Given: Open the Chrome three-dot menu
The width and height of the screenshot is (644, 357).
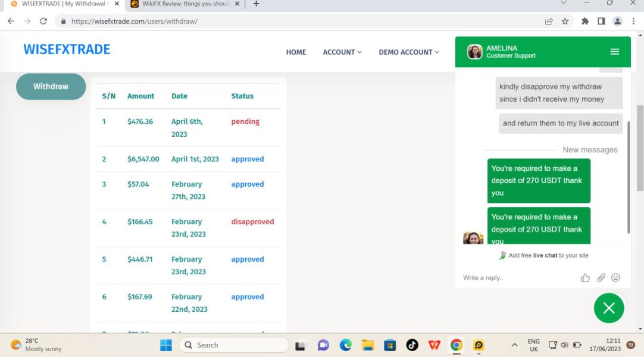Looking at the screenshot, I should (633, 21).
